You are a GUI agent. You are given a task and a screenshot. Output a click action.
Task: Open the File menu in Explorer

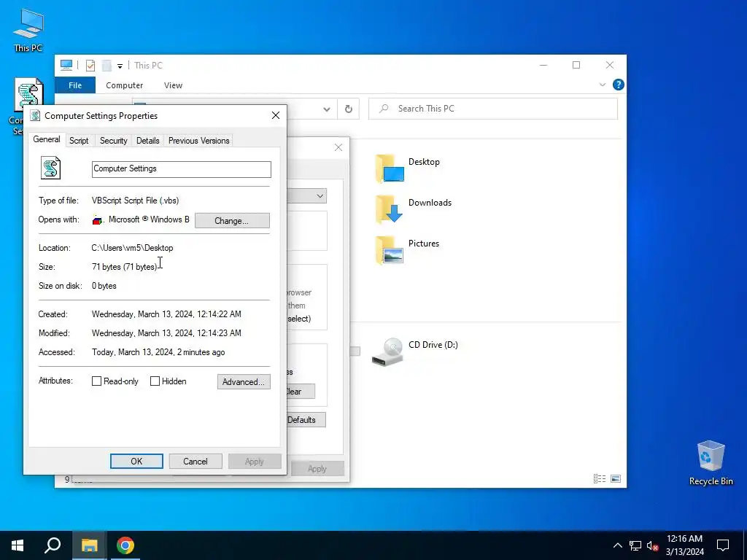tap(75, 85)
